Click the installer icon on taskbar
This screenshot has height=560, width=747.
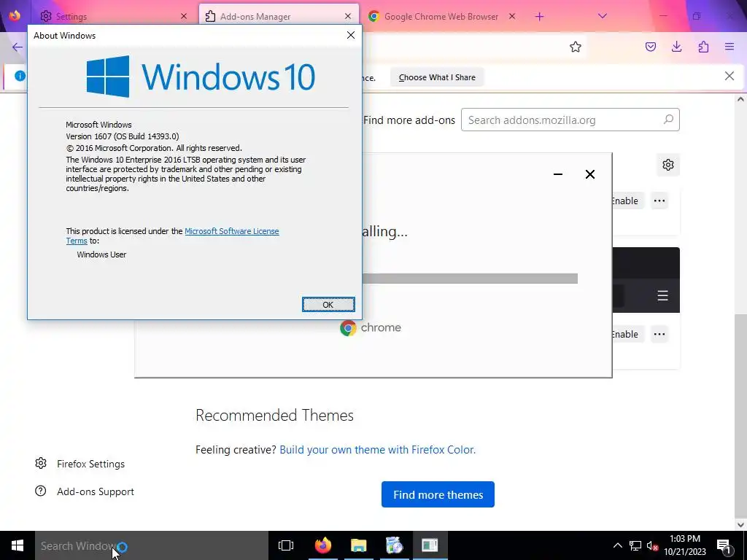(x=394, y=545)
